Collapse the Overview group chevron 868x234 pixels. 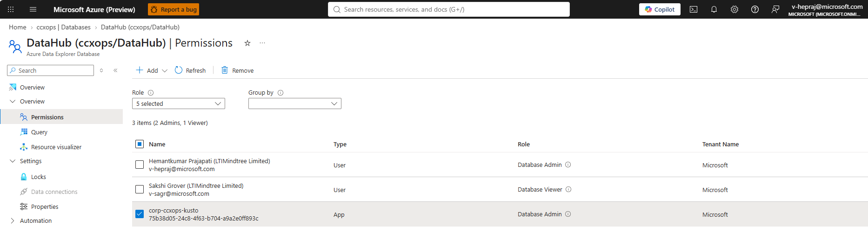click(x=13, y=101)
